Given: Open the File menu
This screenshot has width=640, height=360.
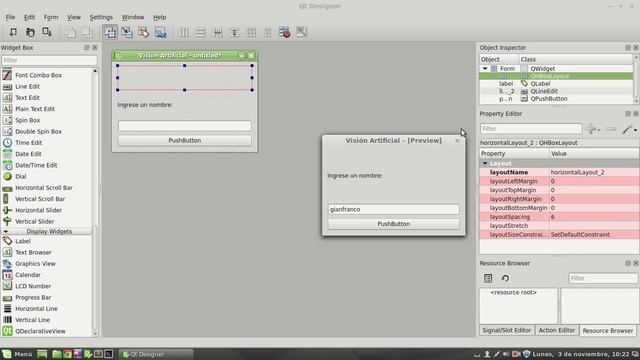Looking at the screenshot, I should [x=10, y=17].
